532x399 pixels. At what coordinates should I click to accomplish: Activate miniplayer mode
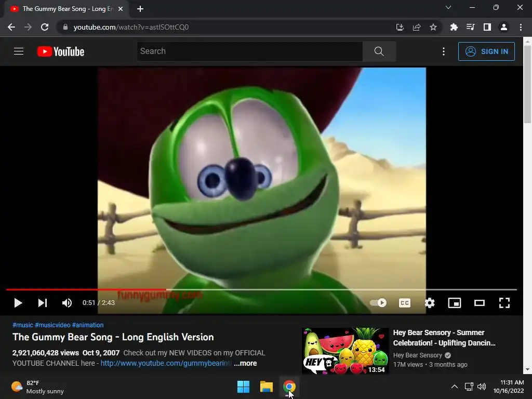pos(454,303)
